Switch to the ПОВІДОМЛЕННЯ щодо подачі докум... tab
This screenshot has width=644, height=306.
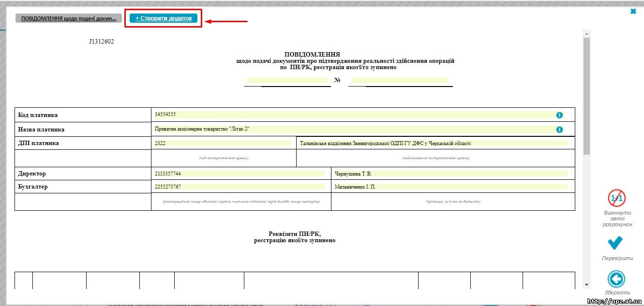pos(69,18)
